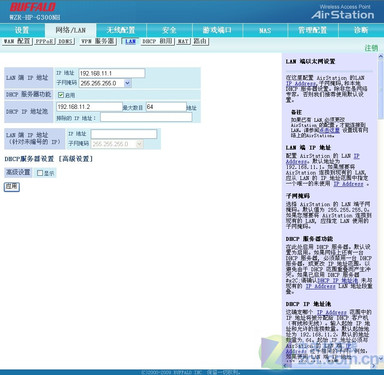Switch to the 无线配置 tab
Screen dimensions: 384x375
[x=121, y=30]
